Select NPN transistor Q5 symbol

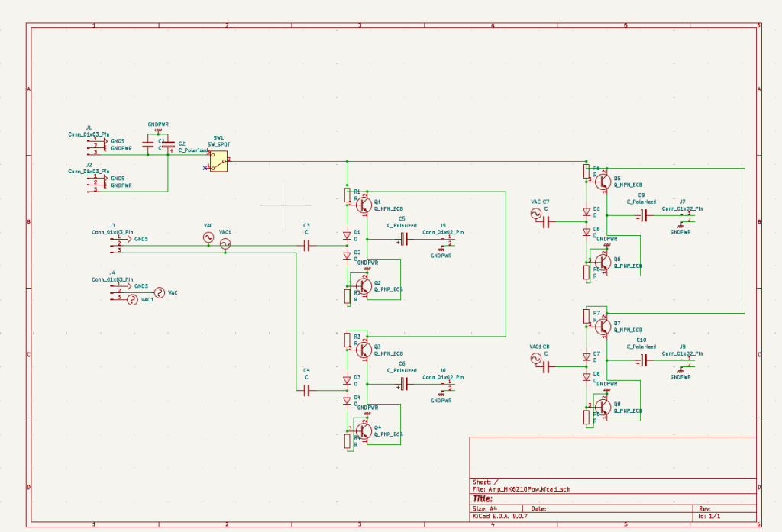pyautogui.click(x=603, y=181)
